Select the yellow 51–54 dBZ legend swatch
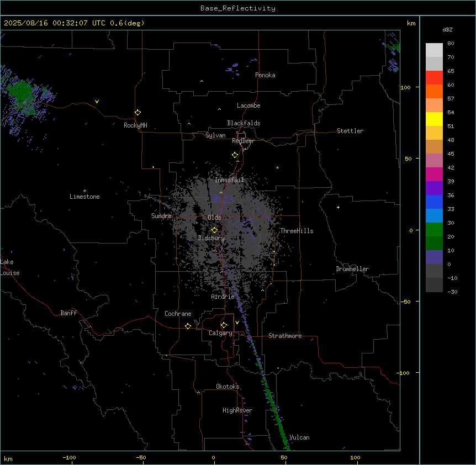Viewport: 476px width, 465px height. click(x=434, y=119)
